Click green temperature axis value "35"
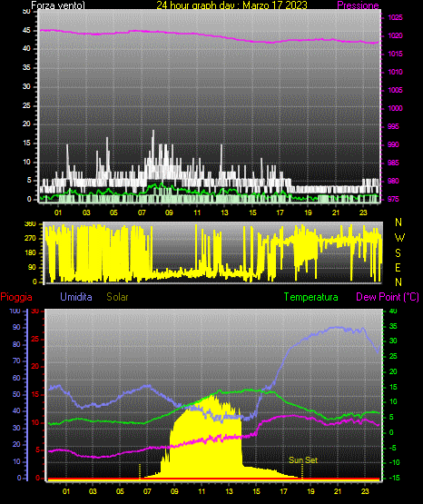Screen dimensions: 423x504 tap(393, 326)
